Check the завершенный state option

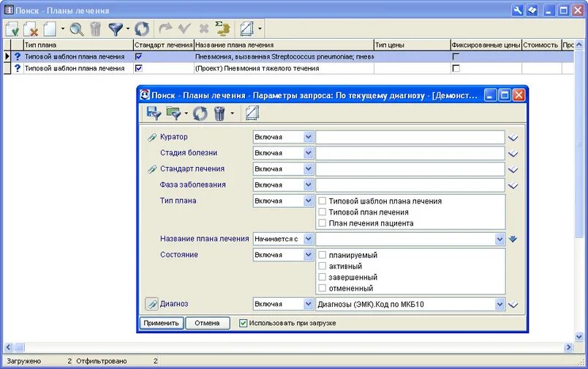(x=322, y=277)
